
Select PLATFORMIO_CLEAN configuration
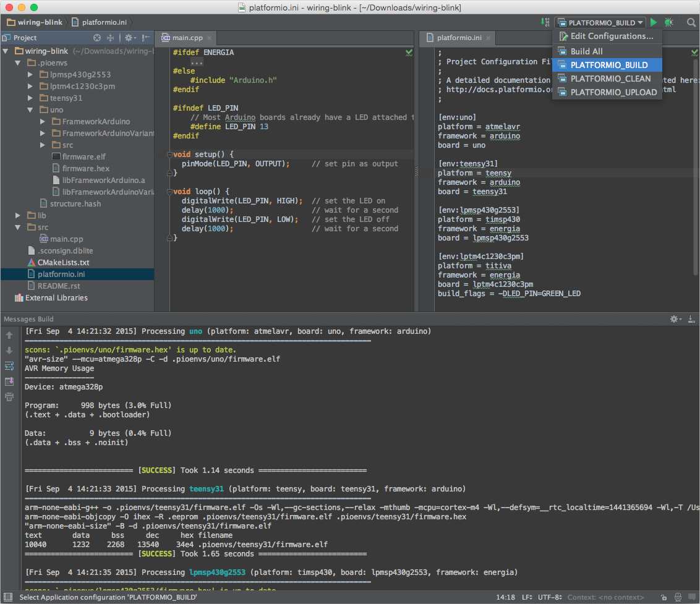[x=607, y=79]
